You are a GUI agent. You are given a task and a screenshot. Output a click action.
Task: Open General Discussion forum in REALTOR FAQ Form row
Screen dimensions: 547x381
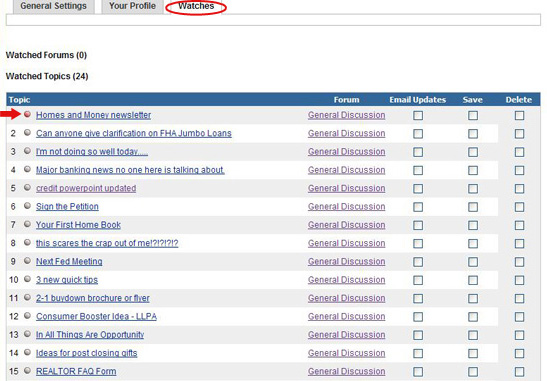pos(346,372)
